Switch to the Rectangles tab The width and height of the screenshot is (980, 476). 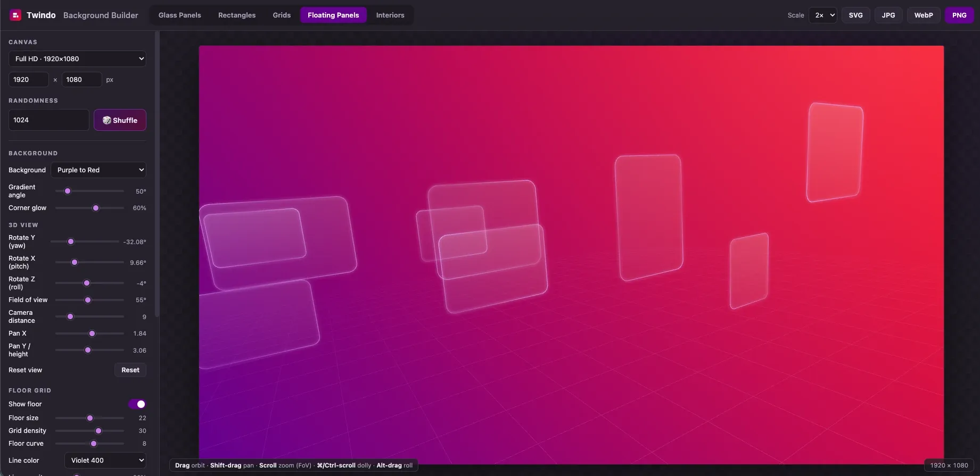click(x=237, y=15)
